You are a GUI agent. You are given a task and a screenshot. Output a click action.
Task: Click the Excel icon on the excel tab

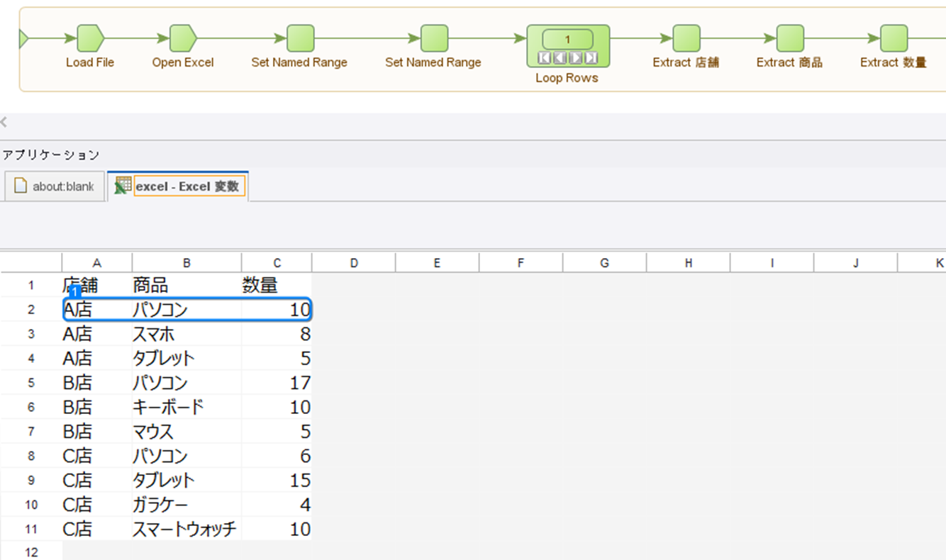pyautogui.click(x=123, y=186)
